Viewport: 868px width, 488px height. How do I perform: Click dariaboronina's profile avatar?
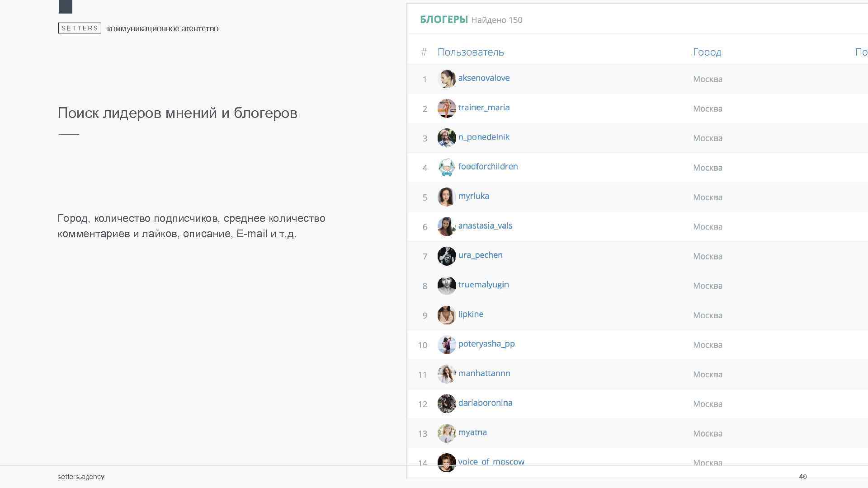pos(446,404)
